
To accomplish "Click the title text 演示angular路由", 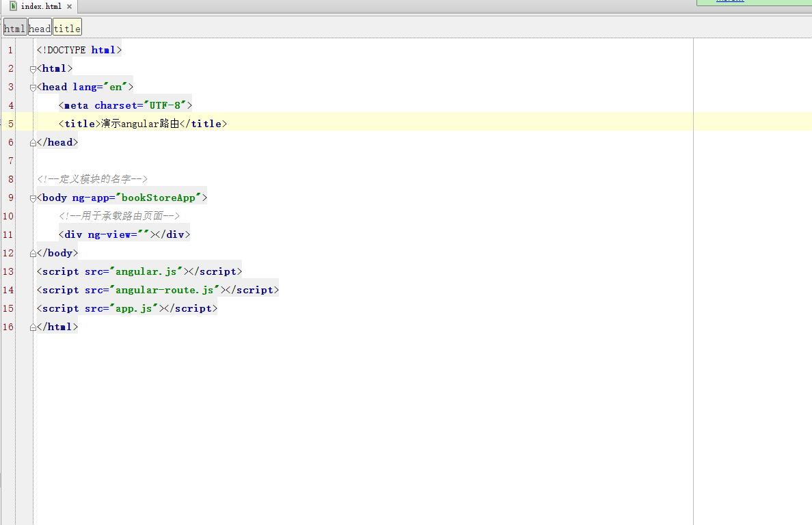I will [x=140, y=124].
